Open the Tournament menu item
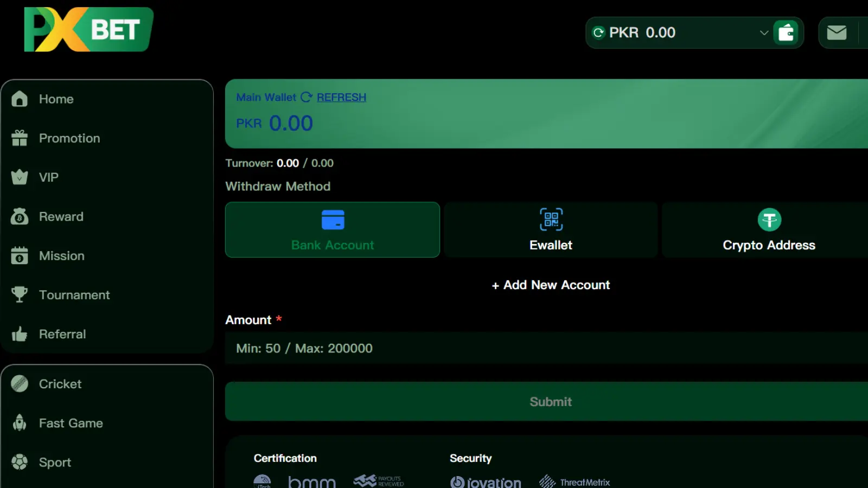This screenshot has height=488, width=868. [x=107, y=295]
